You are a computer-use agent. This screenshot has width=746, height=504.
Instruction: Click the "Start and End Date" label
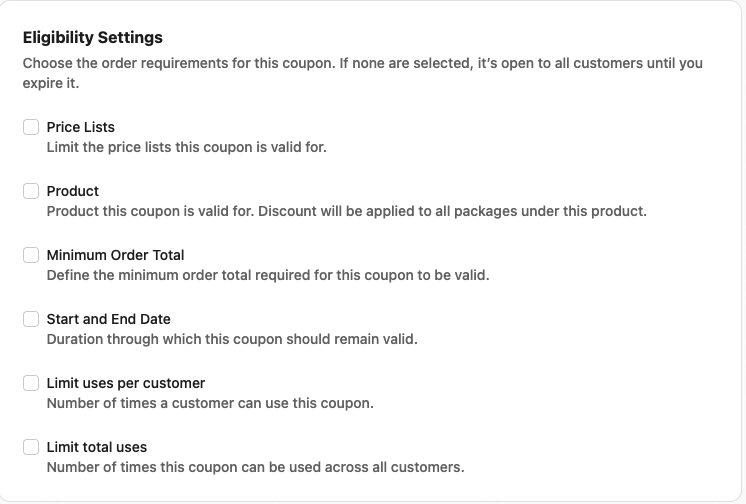(109, 319)
